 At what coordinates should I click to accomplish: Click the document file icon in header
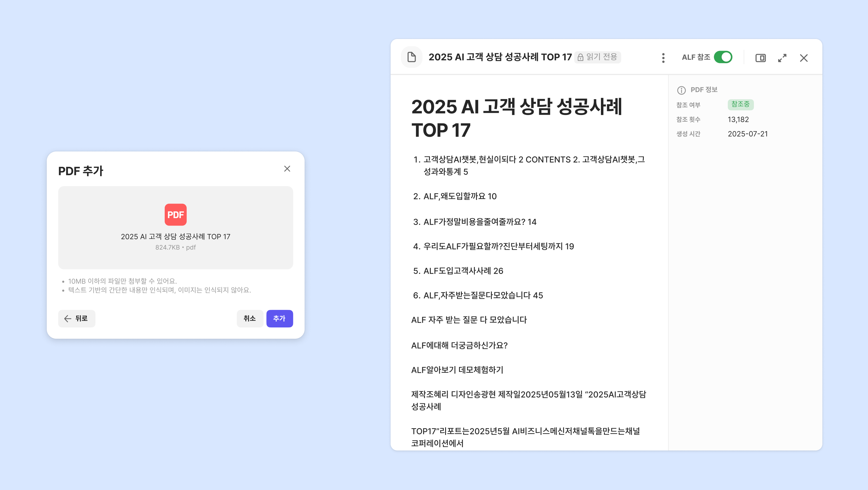[x=411, y=57]
